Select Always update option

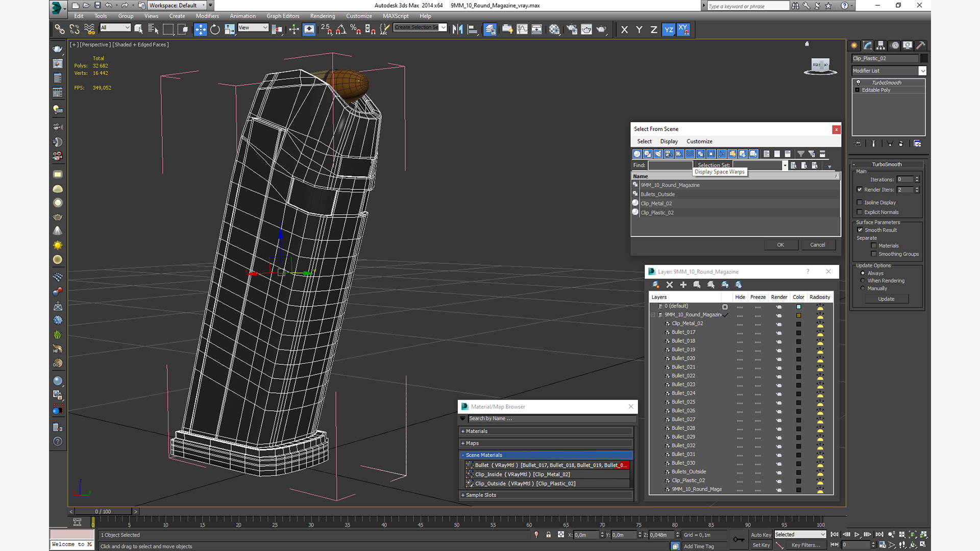[863, 273]
